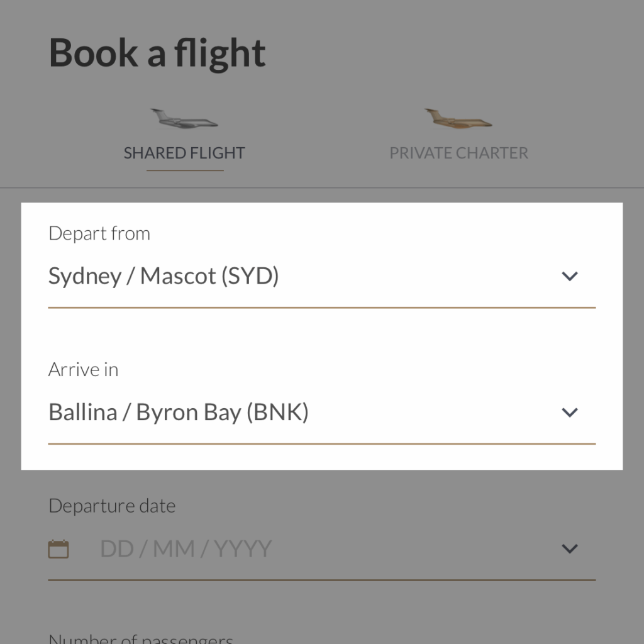Click the Ballina / Byron Bay (BNK) text
Screen dimensions: 644x644
pyautogui.click(x=178, y=412)
